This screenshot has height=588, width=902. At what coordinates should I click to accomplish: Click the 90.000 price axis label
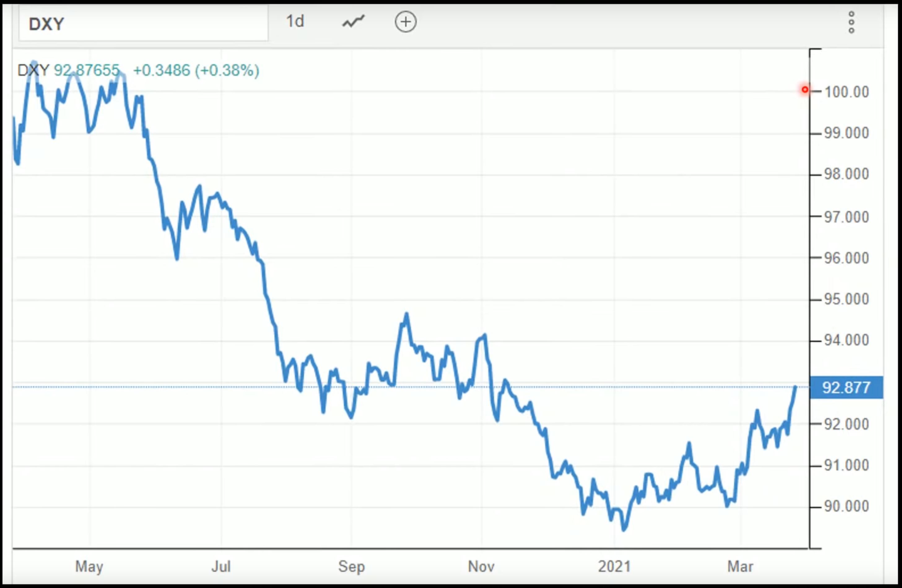(x=847, y=506)
